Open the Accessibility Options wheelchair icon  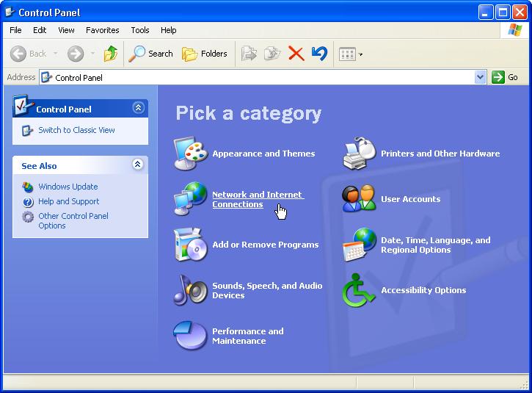point(359,290)
